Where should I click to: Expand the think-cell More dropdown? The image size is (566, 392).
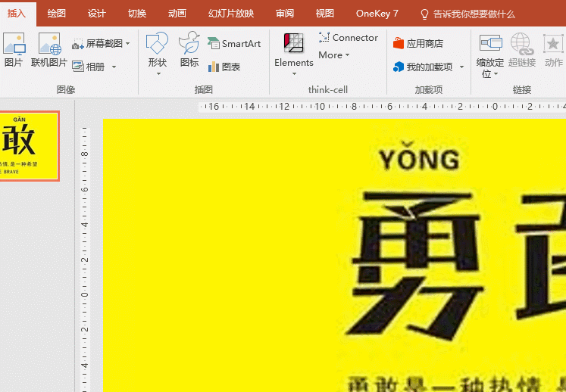click(x=347, y=55)
